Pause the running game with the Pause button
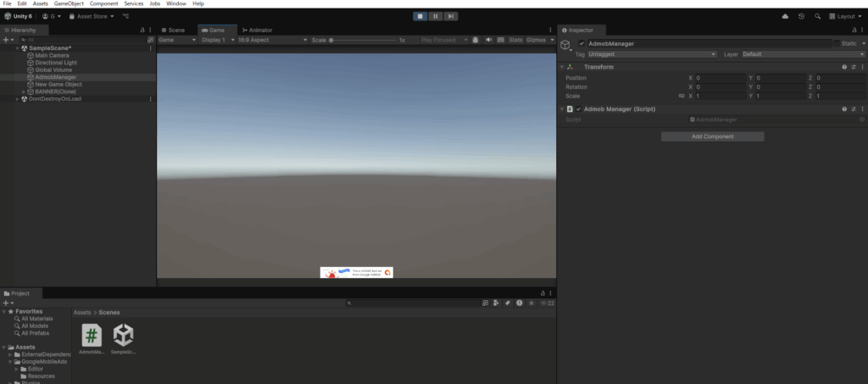 coord(435,16)
